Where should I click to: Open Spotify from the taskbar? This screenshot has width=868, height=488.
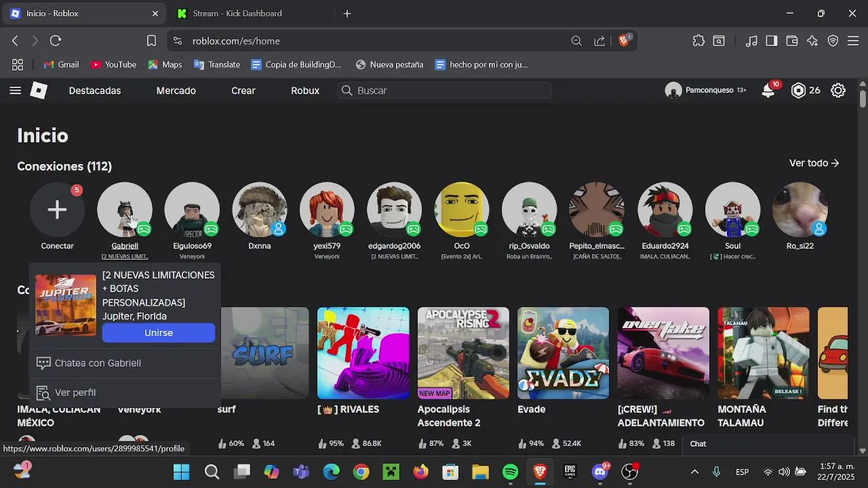pos(511,472)
